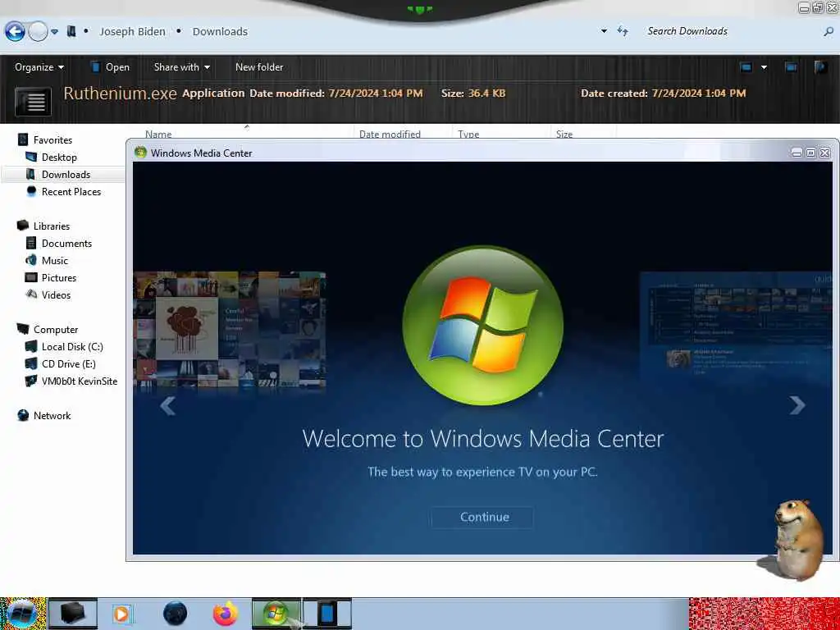Click the Ruthenium.exe file icon in details pane

pos(33,101)
